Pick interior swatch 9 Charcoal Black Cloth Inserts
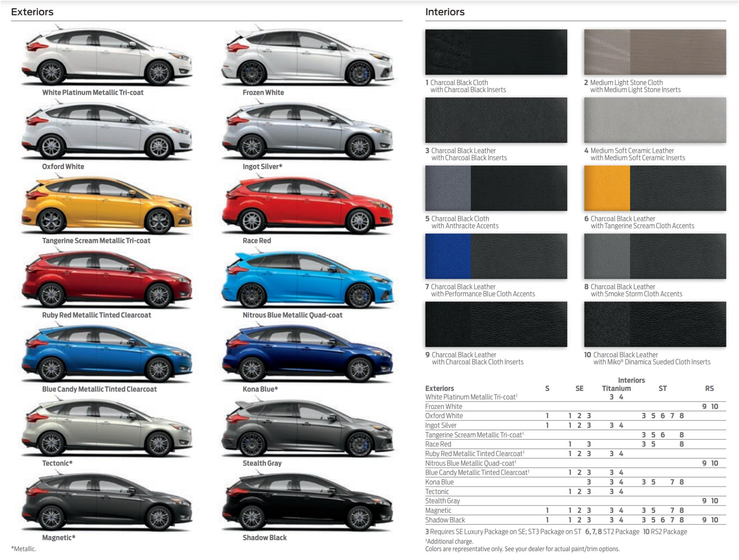The image size is (739, 560). pyautogui.click(x=496, y=324)
